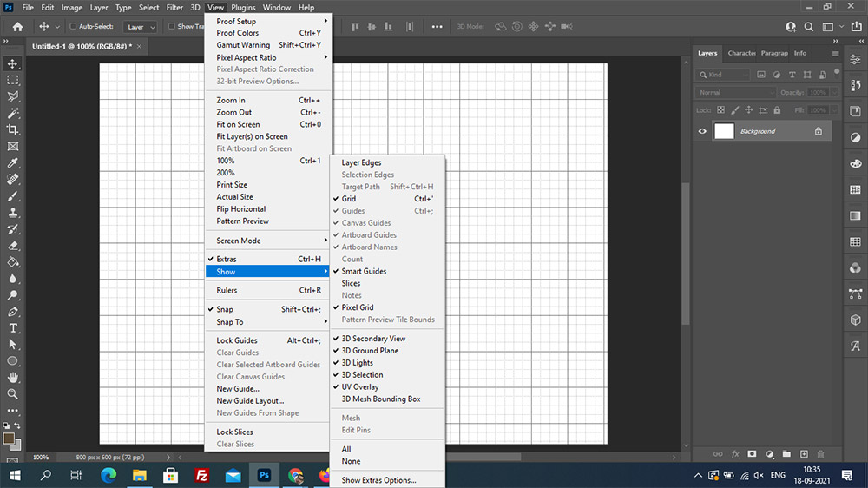
Task: Select the Magic Wand tool
Action: [12, 114]
